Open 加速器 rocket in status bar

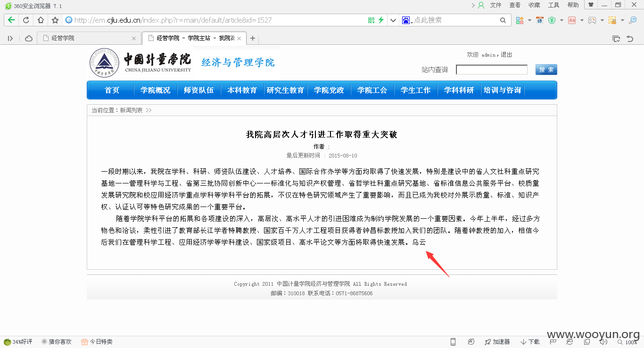497,342
